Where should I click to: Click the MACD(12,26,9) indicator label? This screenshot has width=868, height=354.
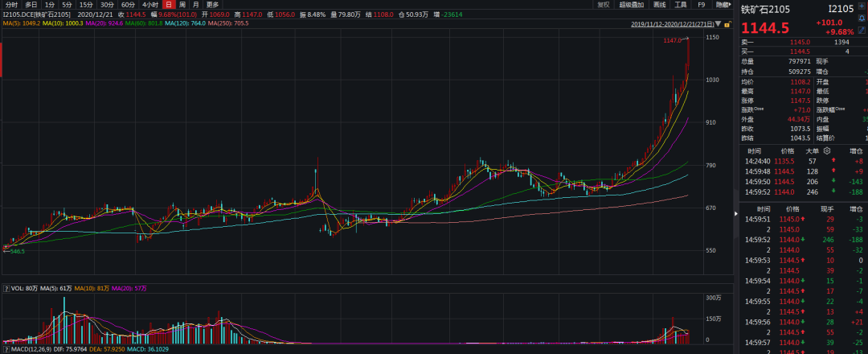coord(31,349)
